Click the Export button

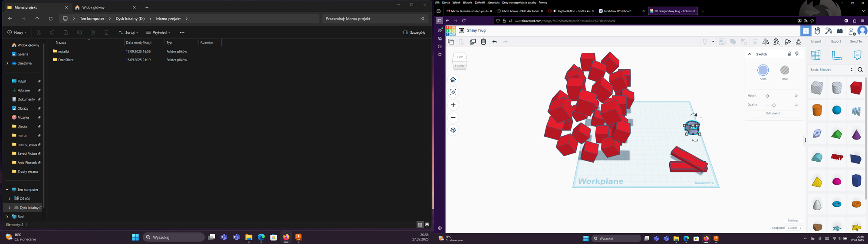836,42
